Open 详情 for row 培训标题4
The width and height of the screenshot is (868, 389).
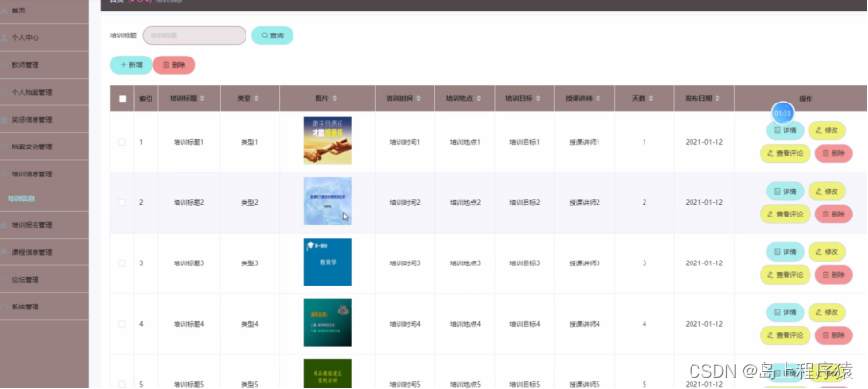786,312
